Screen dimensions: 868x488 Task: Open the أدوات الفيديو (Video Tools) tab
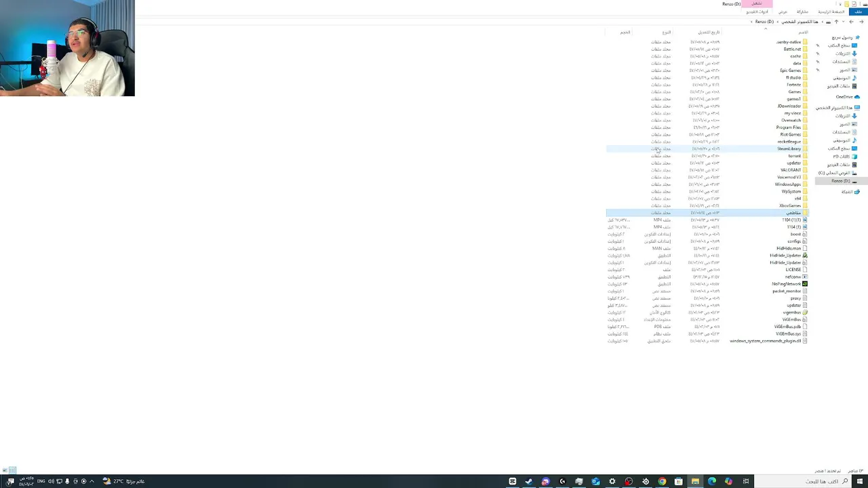click(x=757, y=12)
